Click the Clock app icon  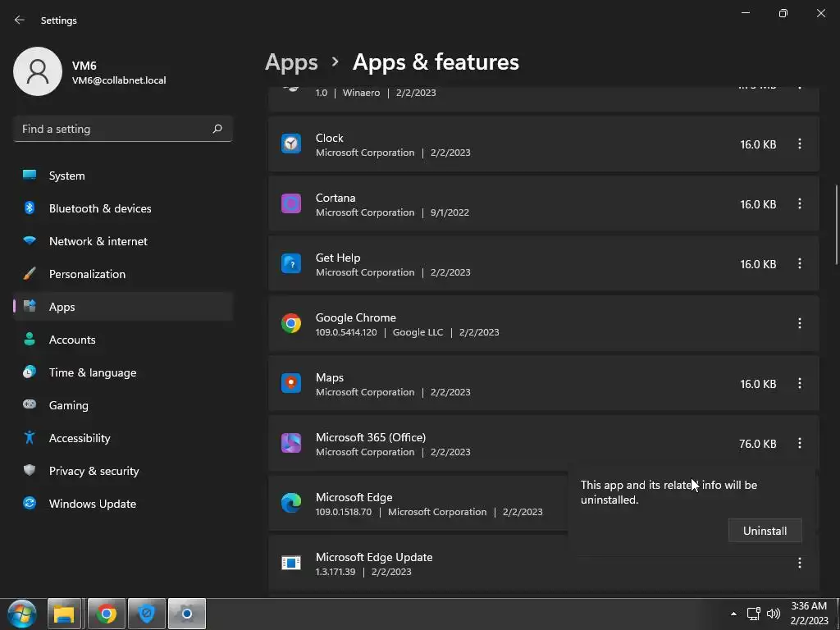click(x=291, y=144)
